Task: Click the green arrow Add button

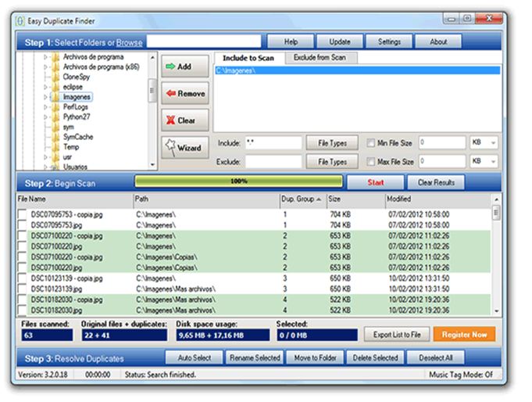Action: tap(184, 66)
